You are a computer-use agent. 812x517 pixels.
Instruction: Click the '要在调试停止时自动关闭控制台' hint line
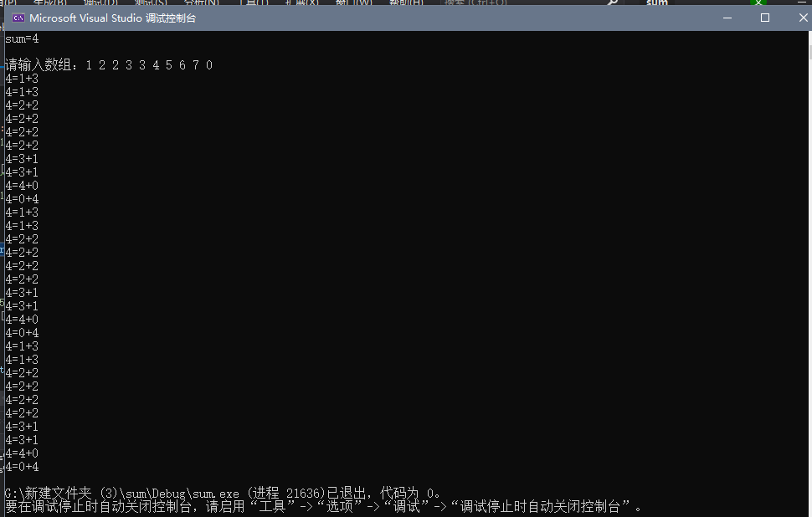click(324, 506)
